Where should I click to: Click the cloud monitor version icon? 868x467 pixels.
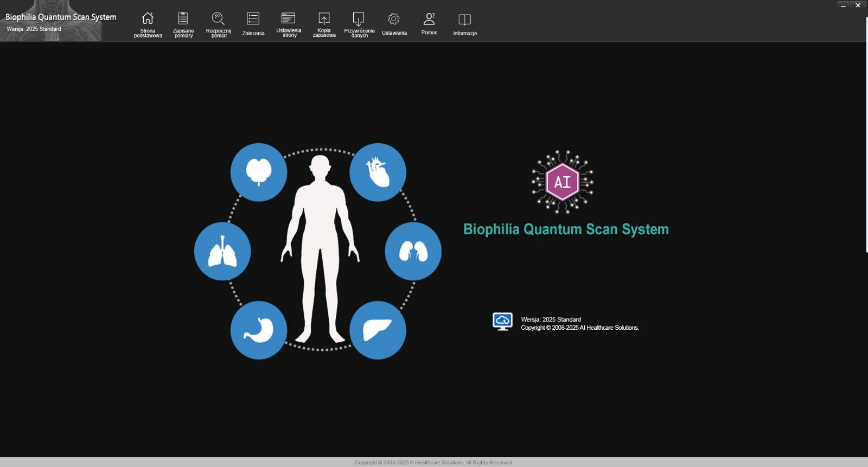[x=502, y=321]
